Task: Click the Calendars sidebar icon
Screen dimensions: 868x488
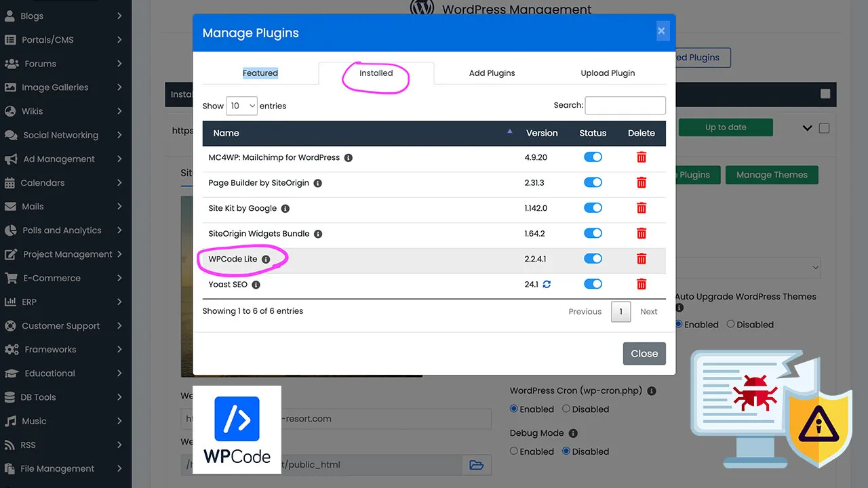Action: tap(9, 183)
